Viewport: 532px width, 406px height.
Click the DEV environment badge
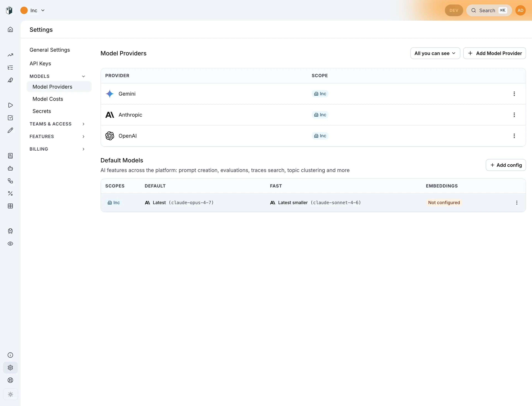click(x=454, y=10)
